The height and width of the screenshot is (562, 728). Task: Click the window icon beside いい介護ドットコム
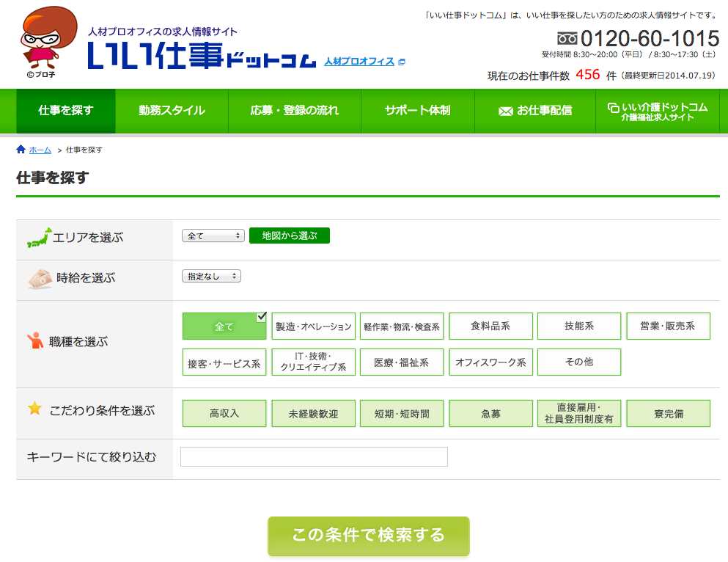click(x=613, y=107)
